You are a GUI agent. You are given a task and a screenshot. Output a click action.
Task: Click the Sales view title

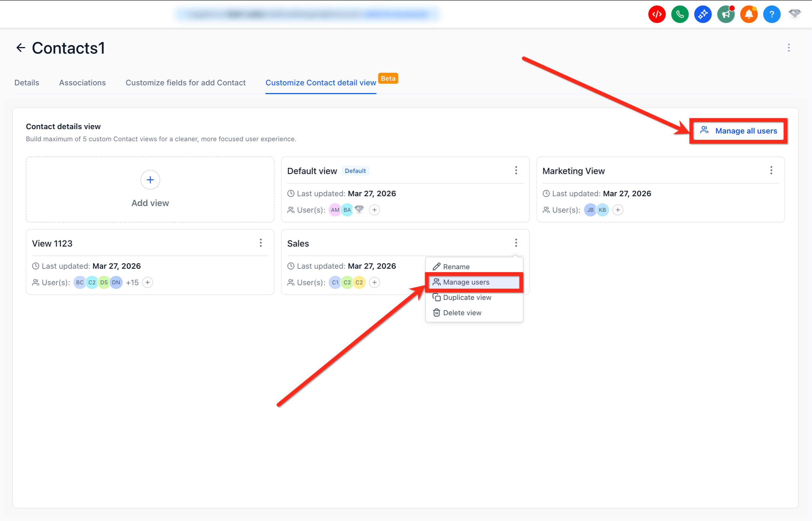point(298,244)
